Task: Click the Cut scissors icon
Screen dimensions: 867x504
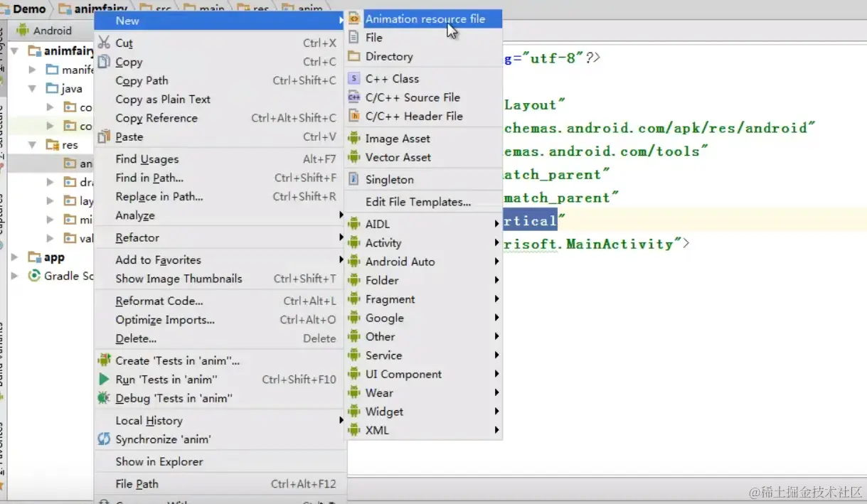Action: 105,43
